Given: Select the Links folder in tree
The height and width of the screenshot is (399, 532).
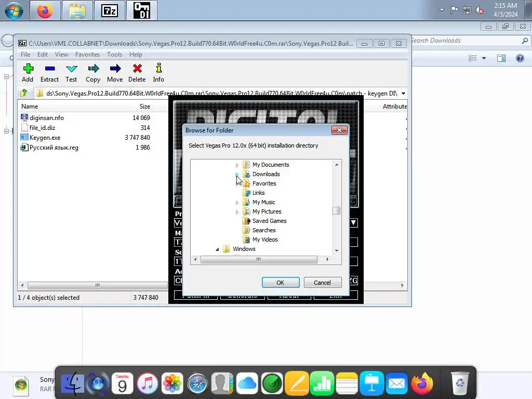Looking at the screenshot, I should coord(259,193).
